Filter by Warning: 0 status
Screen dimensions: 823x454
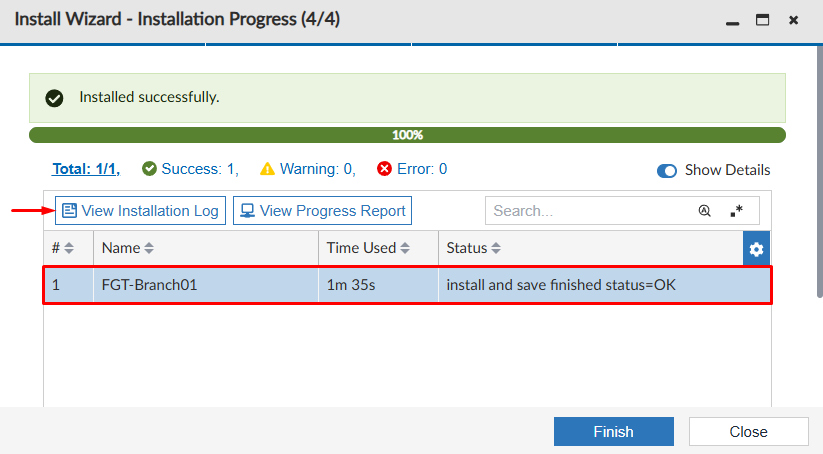[308, 169]
